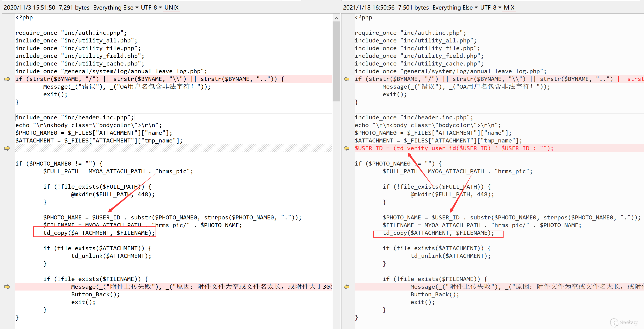
Task: Click highlighted $USER_ID td_verify_user_id line
Action: point(454,148)
